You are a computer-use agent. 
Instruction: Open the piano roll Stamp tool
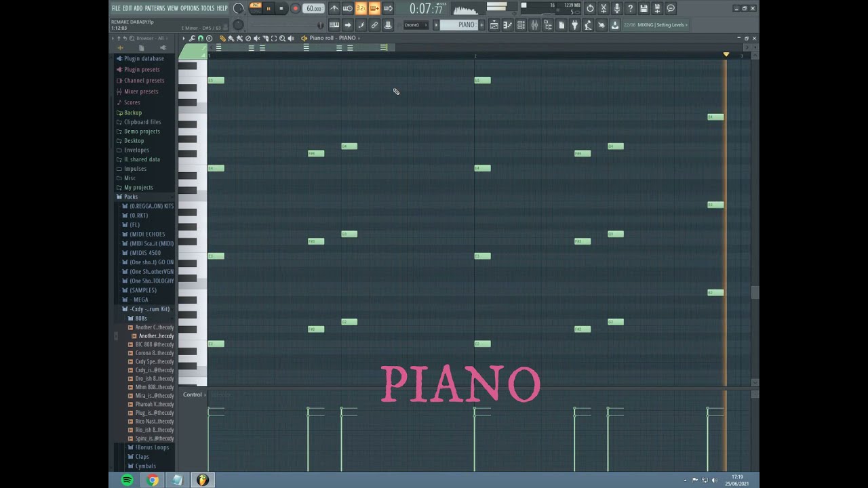click(x=209, y=38)
